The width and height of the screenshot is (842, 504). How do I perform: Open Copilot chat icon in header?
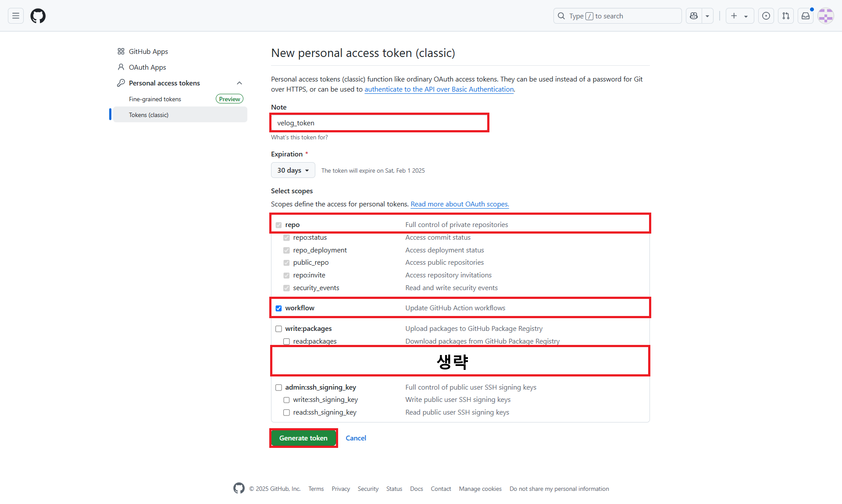click(694, 16)
